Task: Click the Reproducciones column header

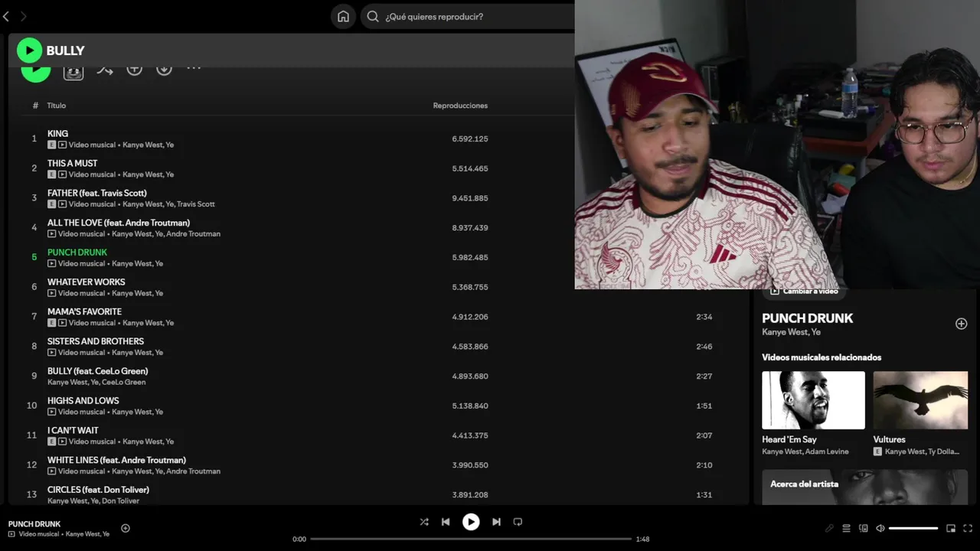Action: tap(460, 106)
